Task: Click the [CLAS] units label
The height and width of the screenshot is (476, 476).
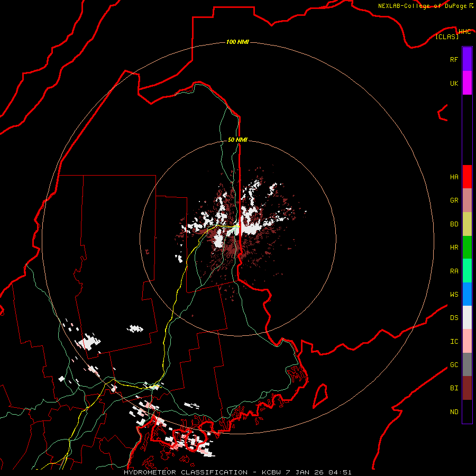Action: pos(447,36)
